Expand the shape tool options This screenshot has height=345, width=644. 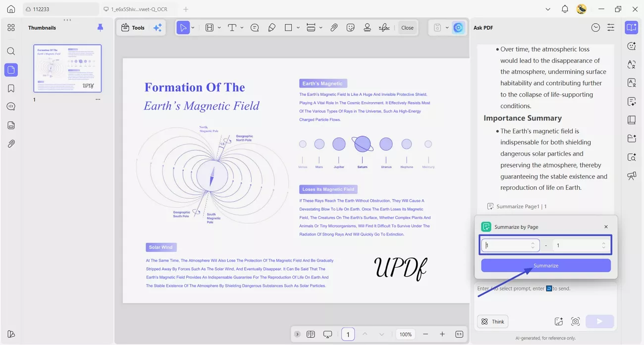tap(298, 27)
